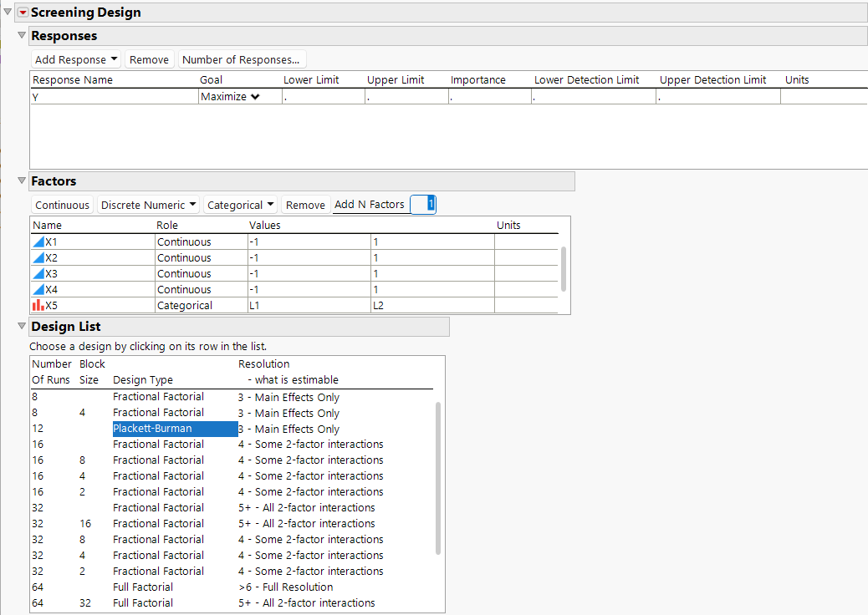Click the Design List vertical scrollbar

[x=439, y=476]
